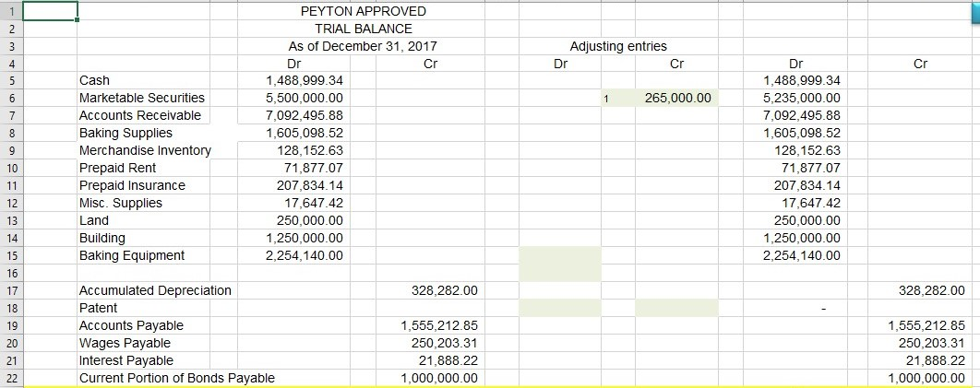
Task: Select the Adjusting entries heading
Action: pos(618,46)
